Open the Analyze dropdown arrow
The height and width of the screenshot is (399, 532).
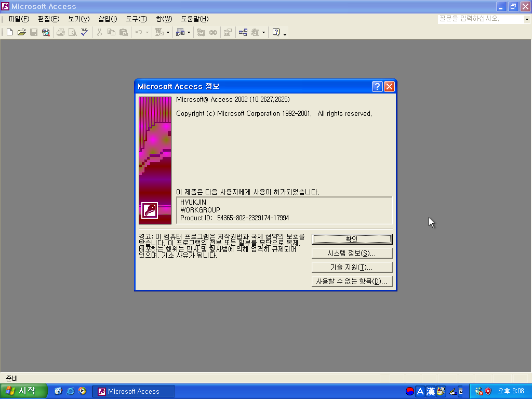tap(189, 33)
